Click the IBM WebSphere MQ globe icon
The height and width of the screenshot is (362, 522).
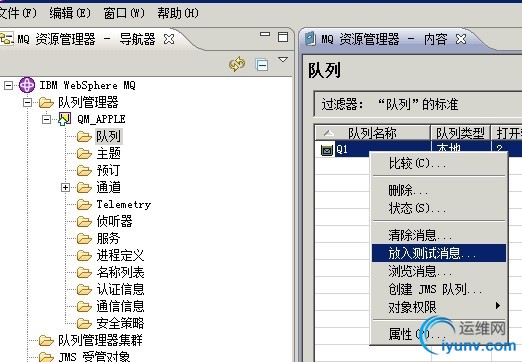pos(27,85)
